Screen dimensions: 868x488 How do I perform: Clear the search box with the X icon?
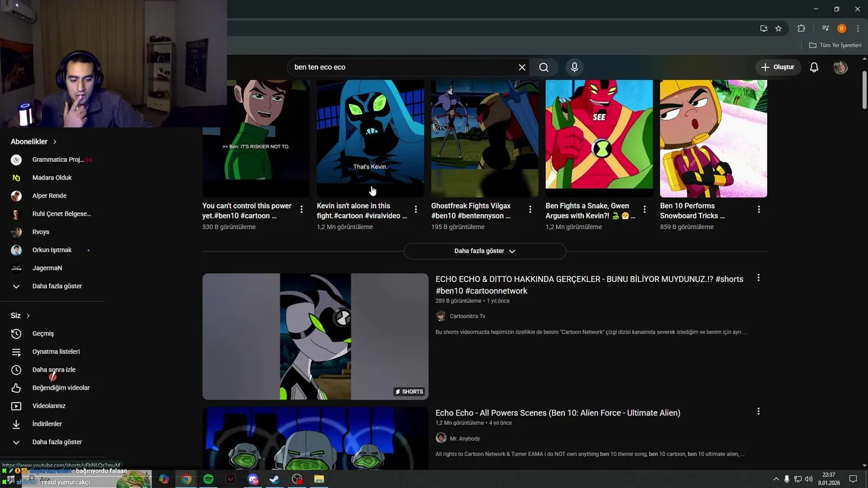coord(522,67)
